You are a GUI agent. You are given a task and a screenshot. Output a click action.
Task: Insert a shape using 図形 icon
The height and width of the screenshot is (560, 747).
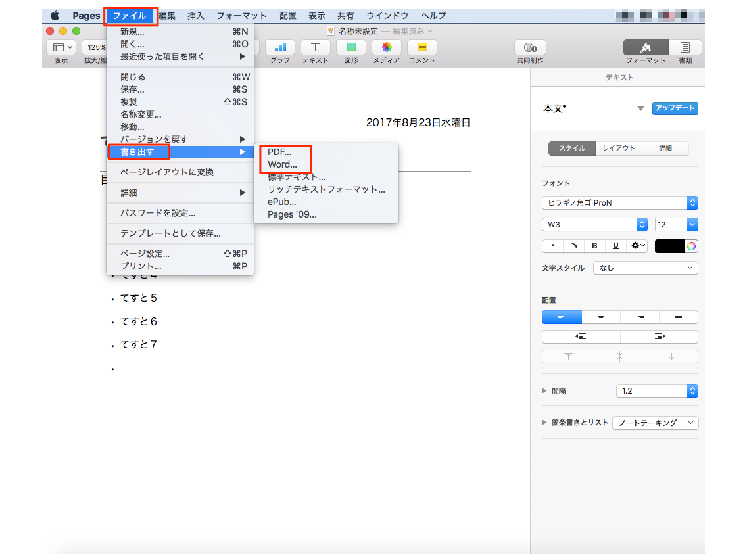[x=351, y=47]
